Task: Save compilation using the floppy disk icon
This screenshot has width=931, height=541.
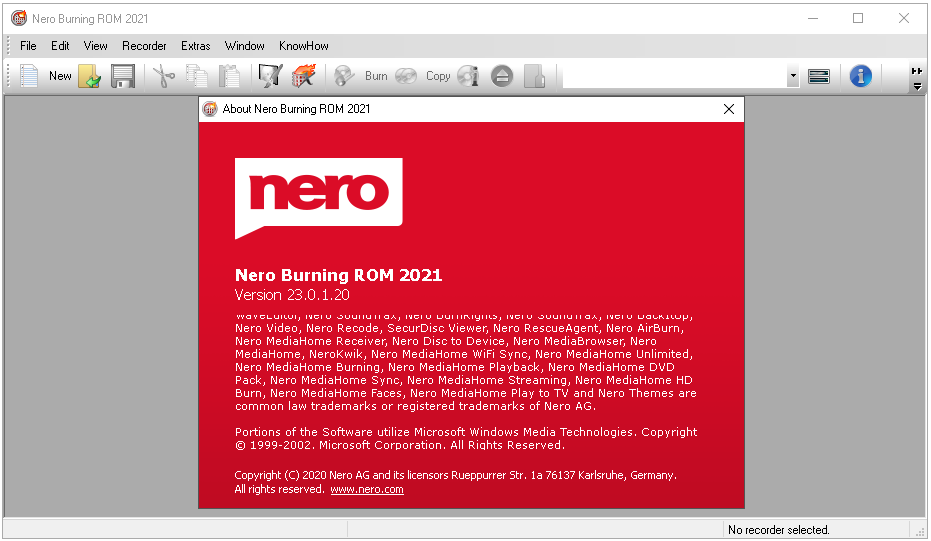Action: [x=123, y=76]
